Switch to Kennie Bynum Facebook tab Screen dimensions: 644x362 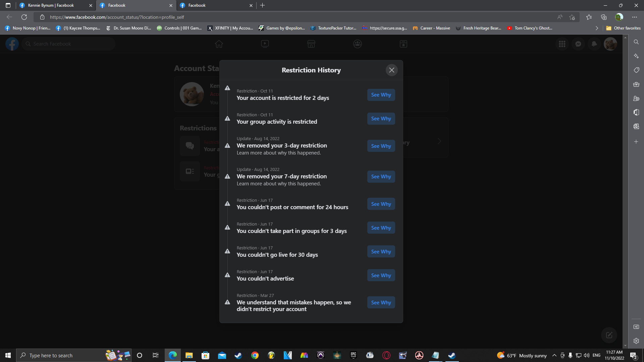click(x=51, y=5)
